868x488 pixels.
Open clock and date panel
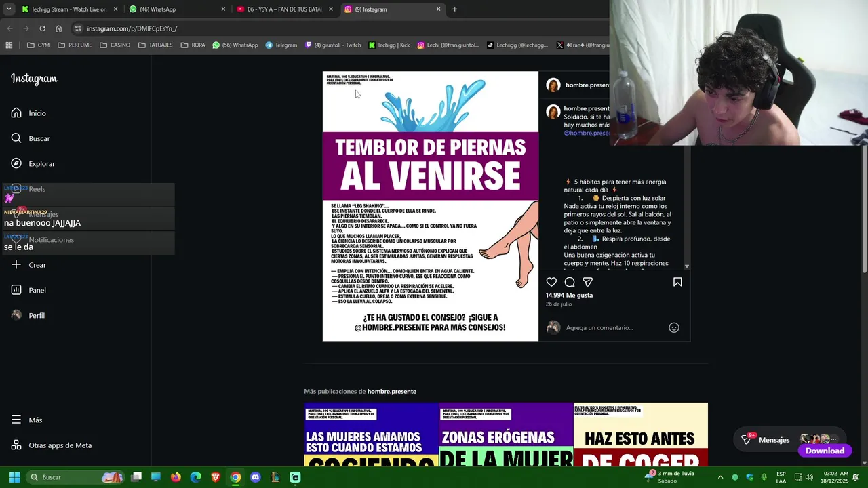click(x=834, y=477)
